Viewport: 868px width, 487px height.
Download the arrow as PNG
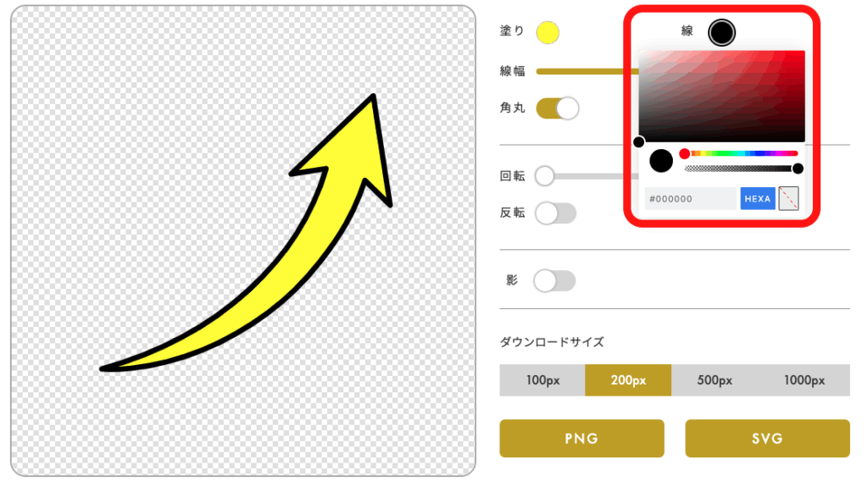point(581,439)
